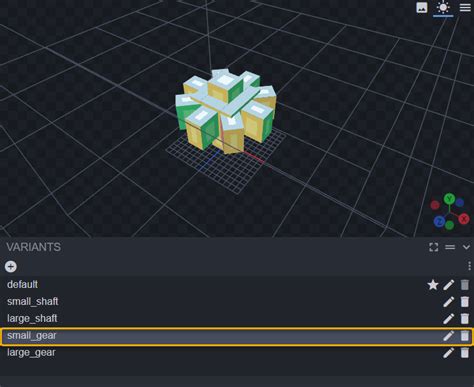The width and height of the screenshot is (474, 387).
Task: Click the VARIANTS panel title
Action: 34,247
